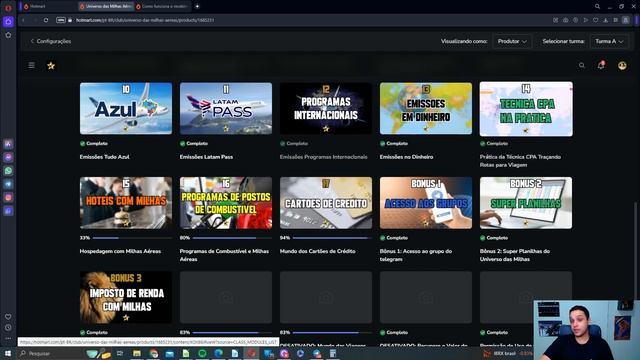This screenshot has height=360, width=640.
Task: Click the 94% progress bar under Cartões de Crédito
Action: click(332, 238)
